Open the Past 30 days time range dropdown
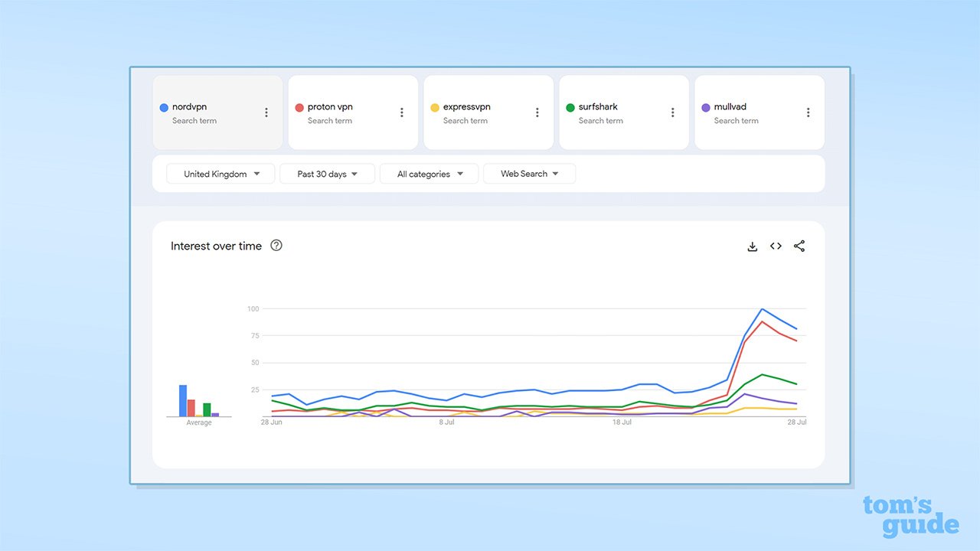 pos(327,173)
